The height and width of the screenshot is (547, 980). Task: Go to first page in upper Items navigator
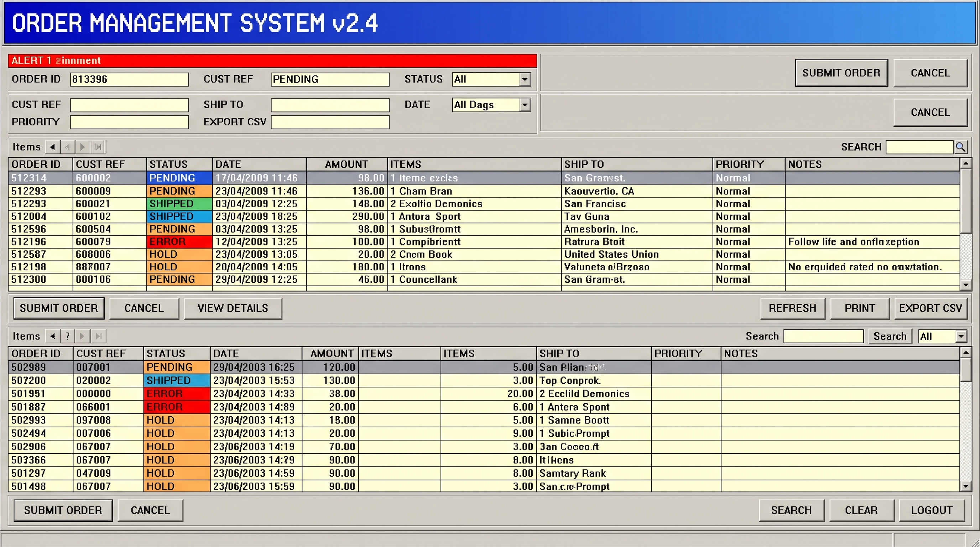52,147
